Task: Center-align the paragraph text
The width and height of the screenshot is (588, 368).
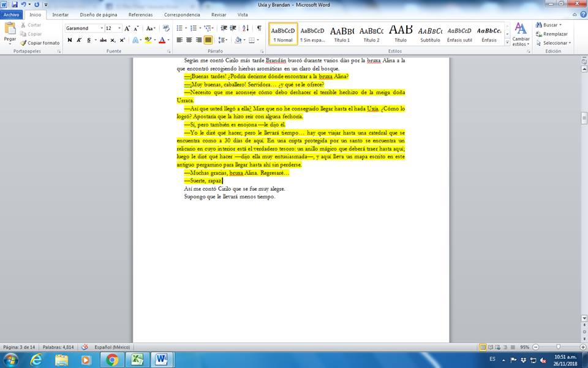Action: 189,40
